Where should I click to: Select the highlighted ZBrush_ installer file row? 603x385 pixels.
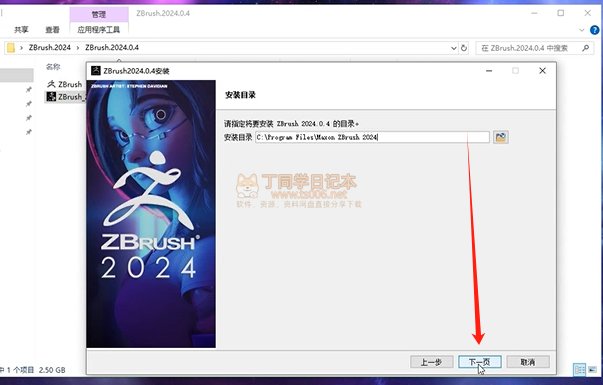tap(64, 96)
